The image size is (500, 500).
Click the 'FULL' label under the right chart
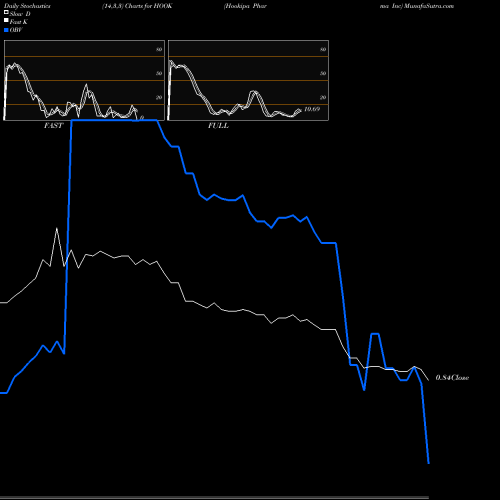218,126
